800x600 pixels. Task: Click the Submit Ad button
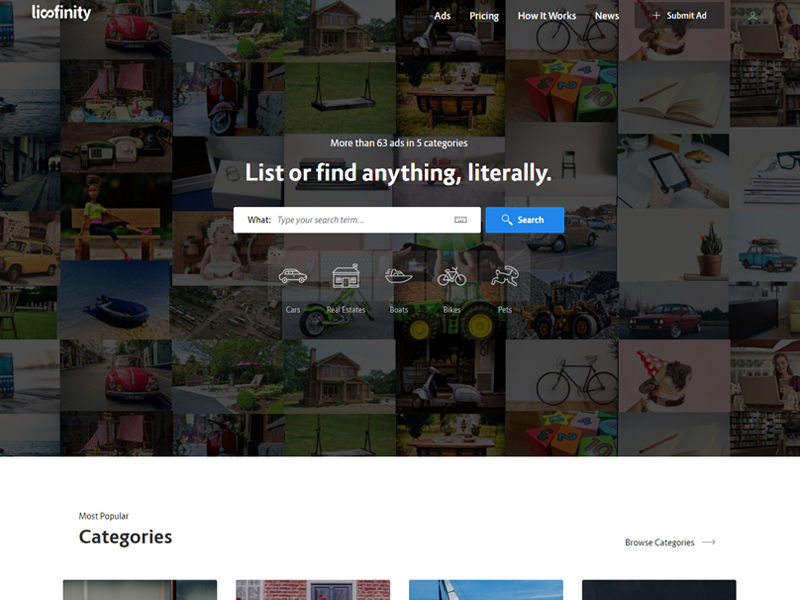(x=679, y=15)
